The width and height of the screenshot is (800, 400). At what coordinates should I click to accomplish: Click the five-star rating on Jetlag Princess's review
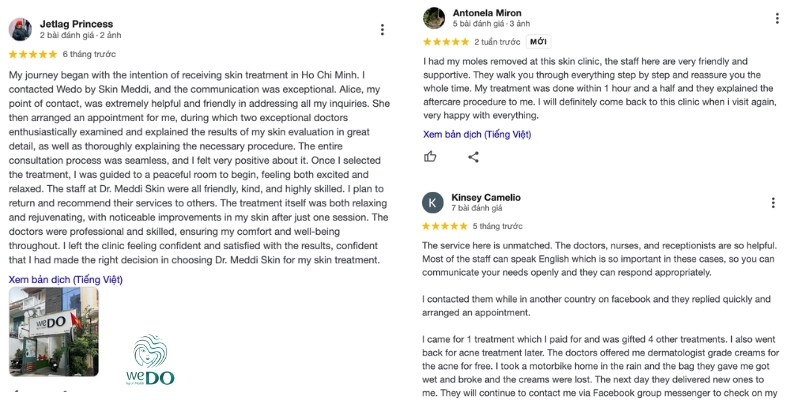pos(33,54)
